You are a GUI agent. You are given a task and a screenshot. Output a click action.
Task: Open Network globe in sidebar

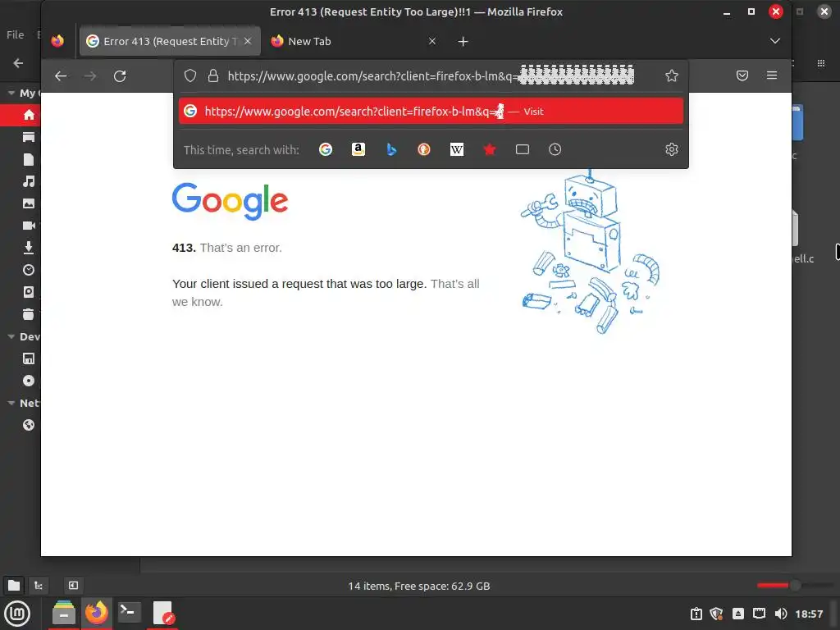(29, 426)
